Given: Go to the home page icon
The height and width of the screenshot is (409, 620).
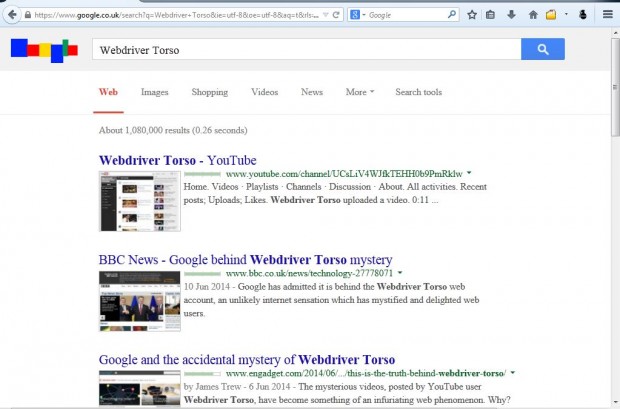Looking at the screenshot, I should (533, 15).
